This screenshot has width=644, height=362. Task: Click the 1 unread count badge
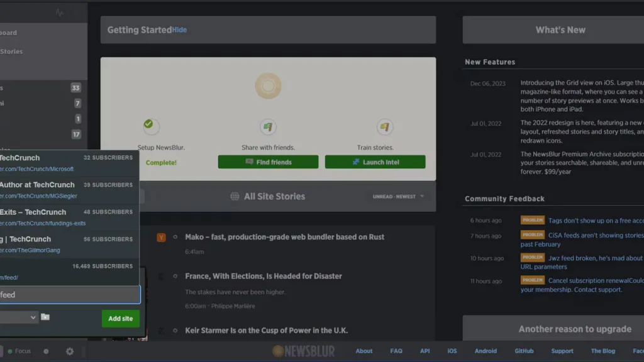pos(77,119)
